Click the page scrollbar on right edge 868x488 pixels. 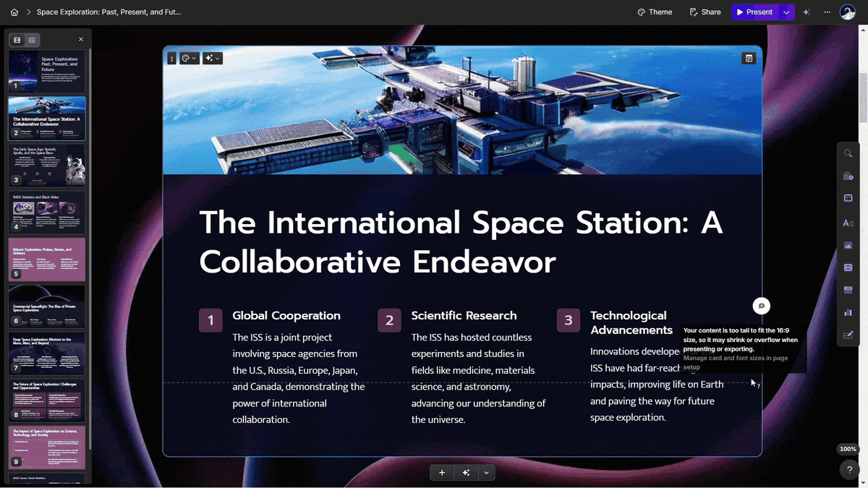coord(864,98)
